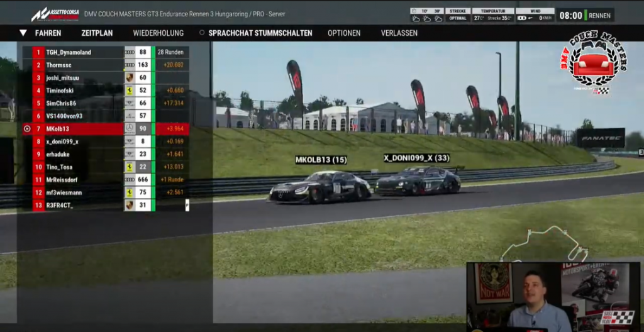This screenshot has width=644, height=332.
Task: Click the STRECKE OPTIMAL track status
Action: coord(458,15)
